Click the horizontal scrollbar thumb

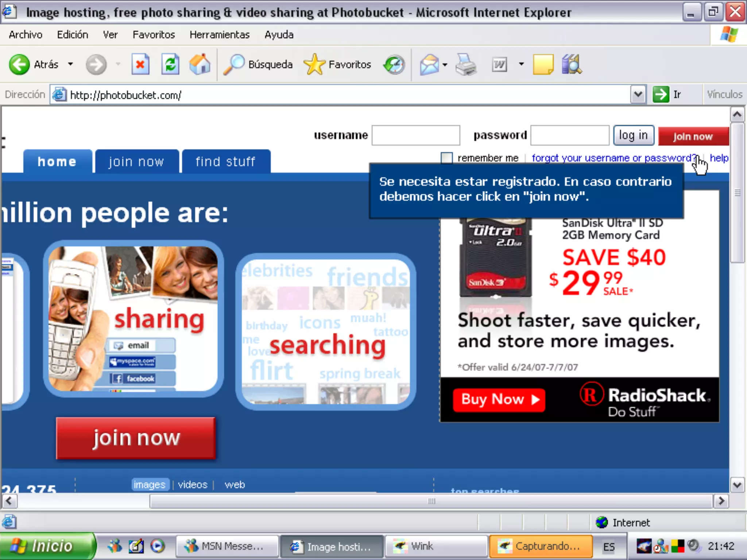[431, 501]
